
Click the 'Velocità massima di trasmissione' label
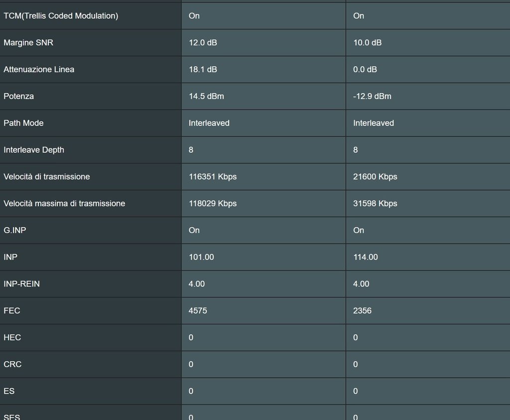[x=64, y=204]
